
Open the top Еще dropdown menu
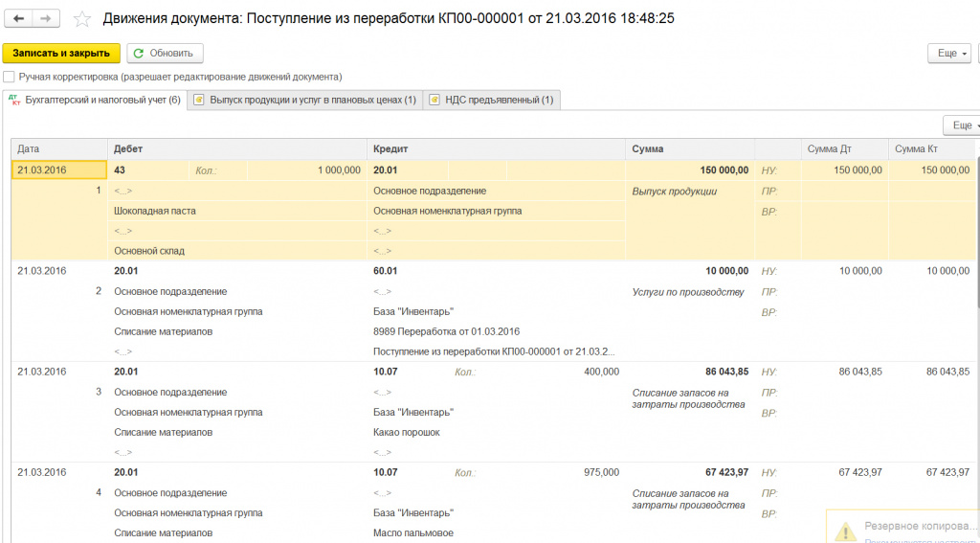[x=949, y=54]
